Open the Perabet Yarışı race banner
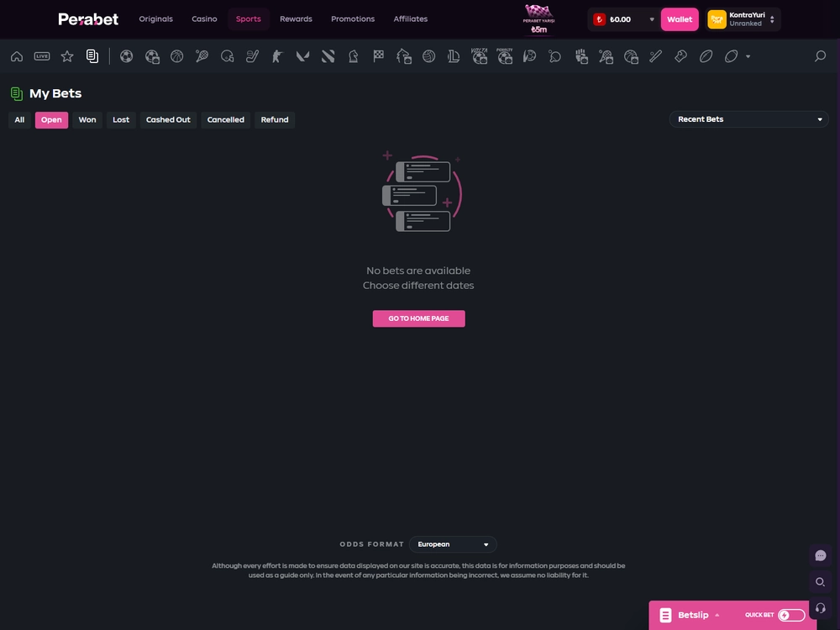 (x=539, y=19)
